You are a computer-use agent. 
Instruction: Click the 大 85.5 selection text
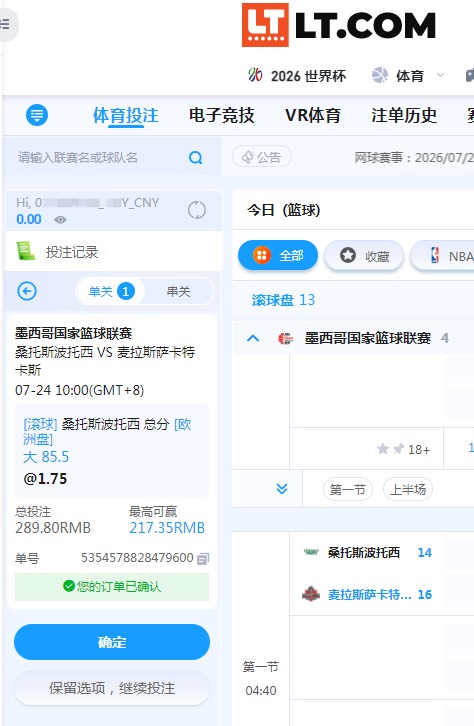46,457
